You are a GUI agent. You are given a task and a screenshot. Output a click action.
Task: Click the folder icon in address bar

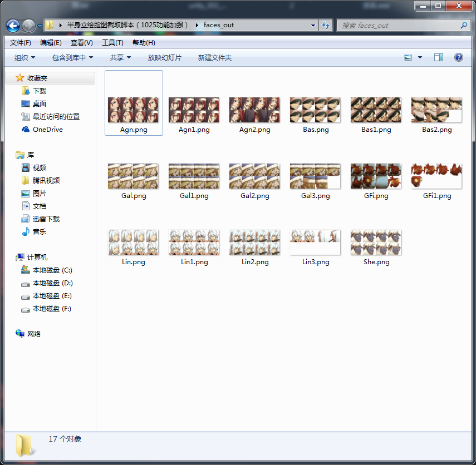50,25
